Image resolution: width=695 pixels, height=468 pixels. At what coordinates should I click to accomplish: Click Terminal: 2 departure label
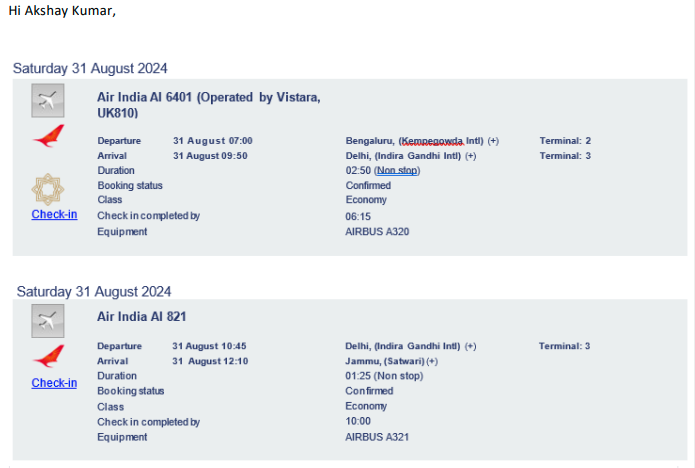pos(565,141)
